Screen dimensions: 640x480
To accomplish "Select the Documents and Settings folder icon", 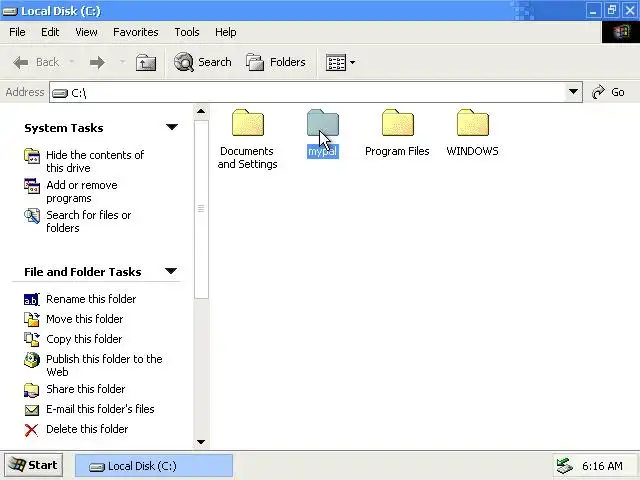I will [x=248, y=122].
